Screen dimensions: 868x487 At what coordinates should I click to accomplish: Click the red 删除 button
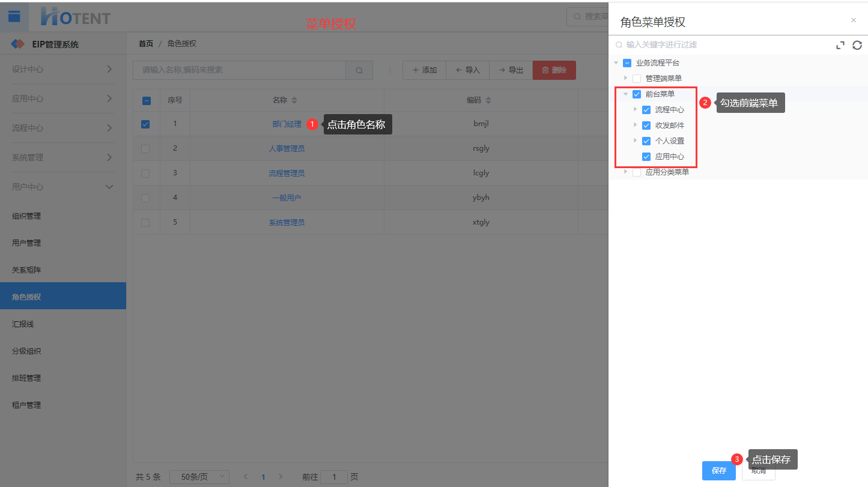(554, 70)
